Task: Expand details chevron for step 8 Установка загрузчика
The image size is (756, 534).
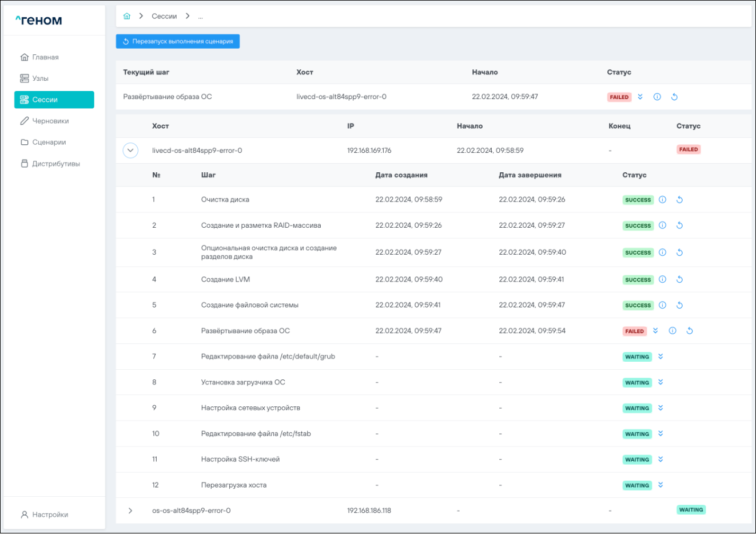Action: click(x=660, y=382)
